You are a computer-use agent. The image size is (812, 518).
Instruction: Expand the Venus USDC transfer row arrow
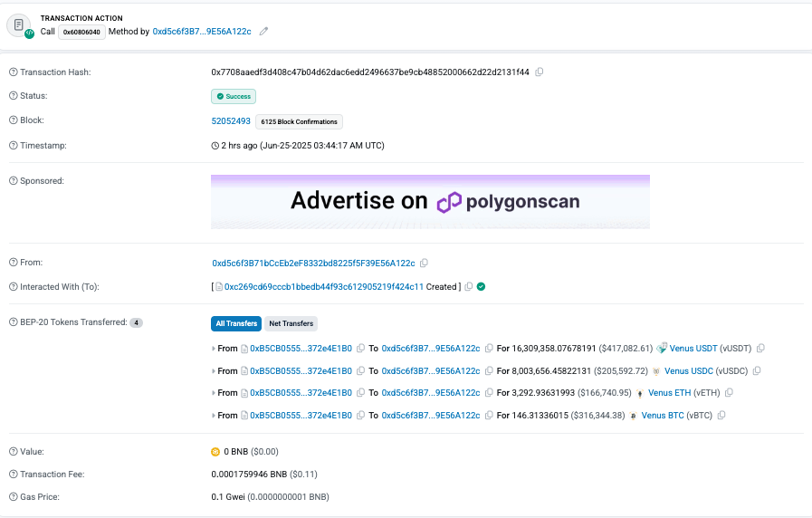click(x=214, y=371)
